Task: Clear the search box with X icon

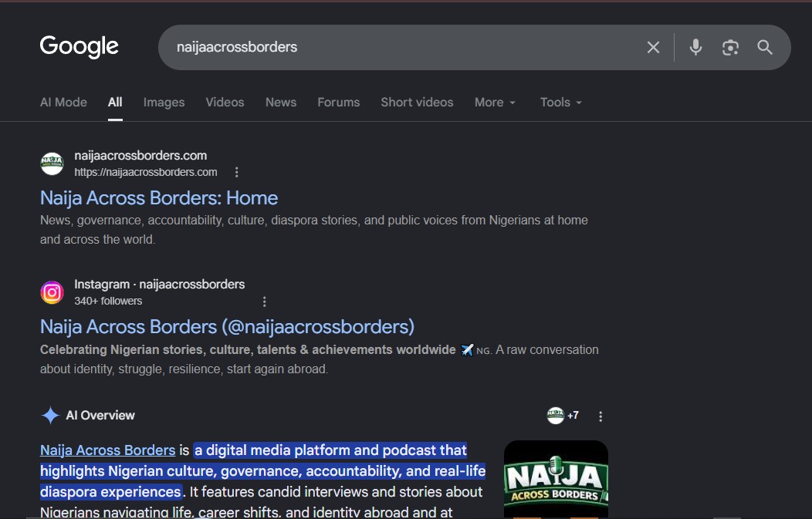Action: [x=653, y=48]
